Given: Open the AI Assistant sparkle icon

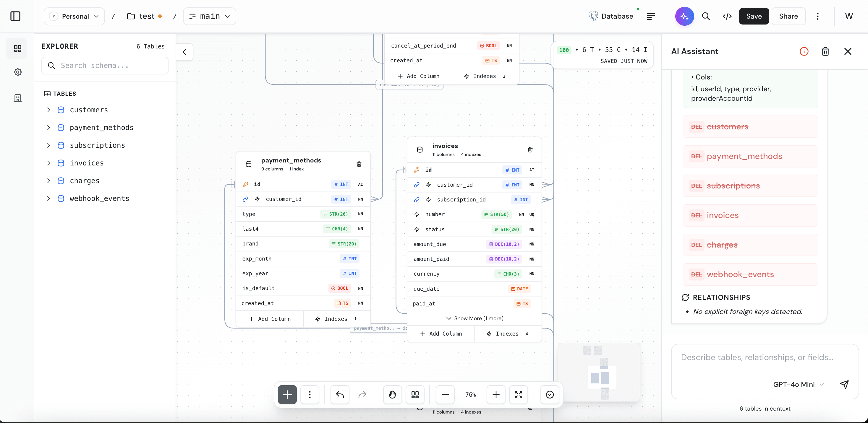Looking at the screenshot, I should (684, 16).
